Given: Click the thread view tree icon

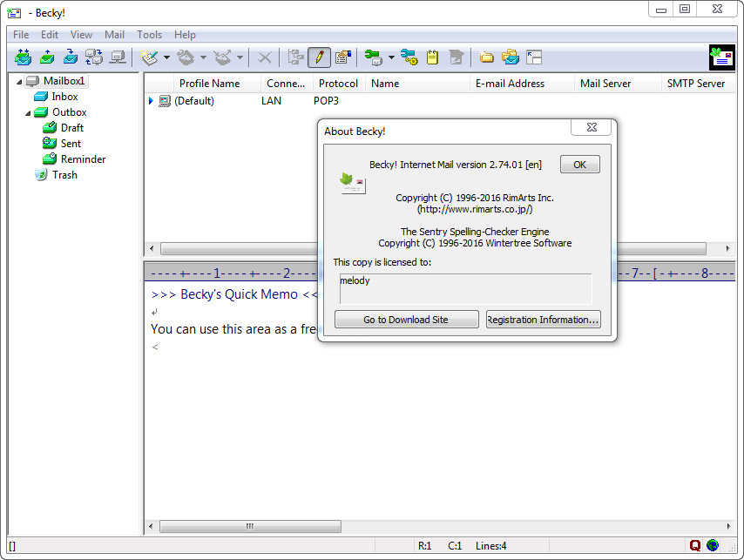Looking at the screenshot, I should (x=295, y=57).
